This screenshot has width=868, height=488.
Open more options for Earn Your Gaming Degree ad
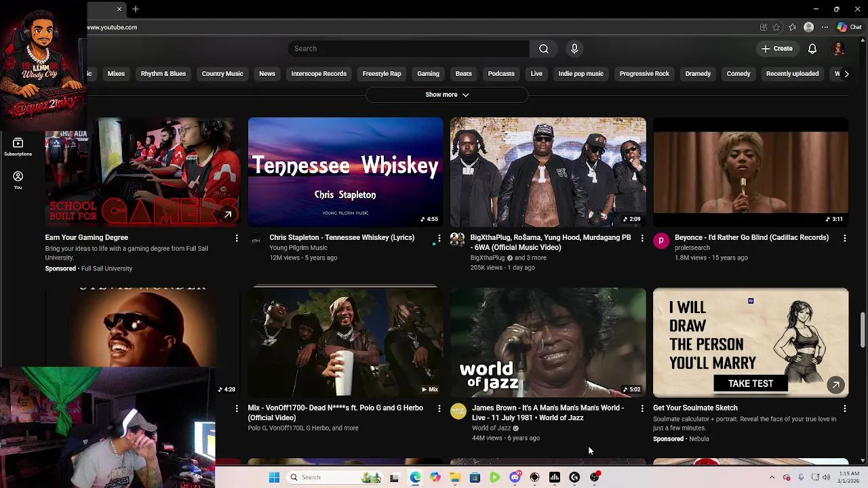pyautogui.click(x=237, y=238)
